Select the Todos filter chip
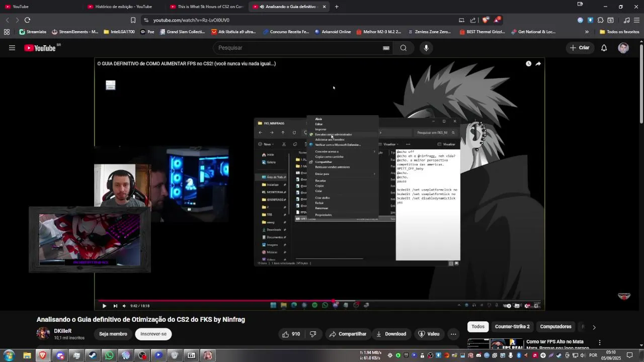This screenshot has height=362, width=644. point(478,327)
